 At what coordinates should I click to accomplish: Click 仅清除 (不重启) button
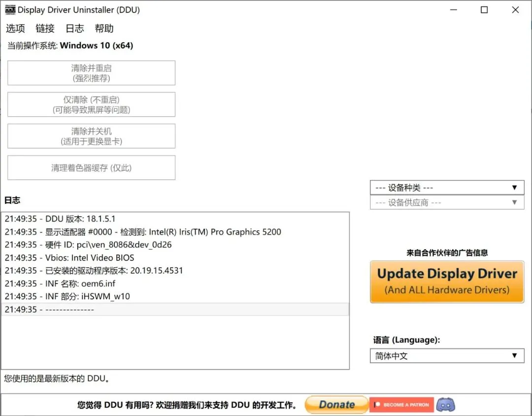91,104
